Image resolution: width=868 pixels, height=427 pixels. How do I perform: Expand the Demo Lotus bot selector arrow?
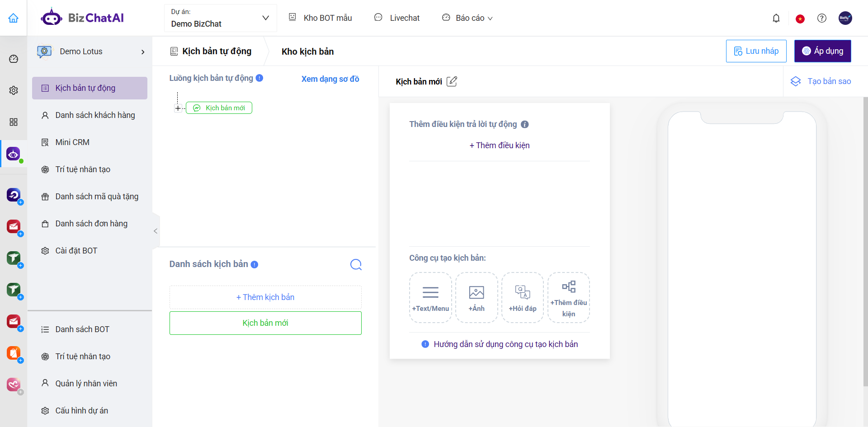pos(143,52)
